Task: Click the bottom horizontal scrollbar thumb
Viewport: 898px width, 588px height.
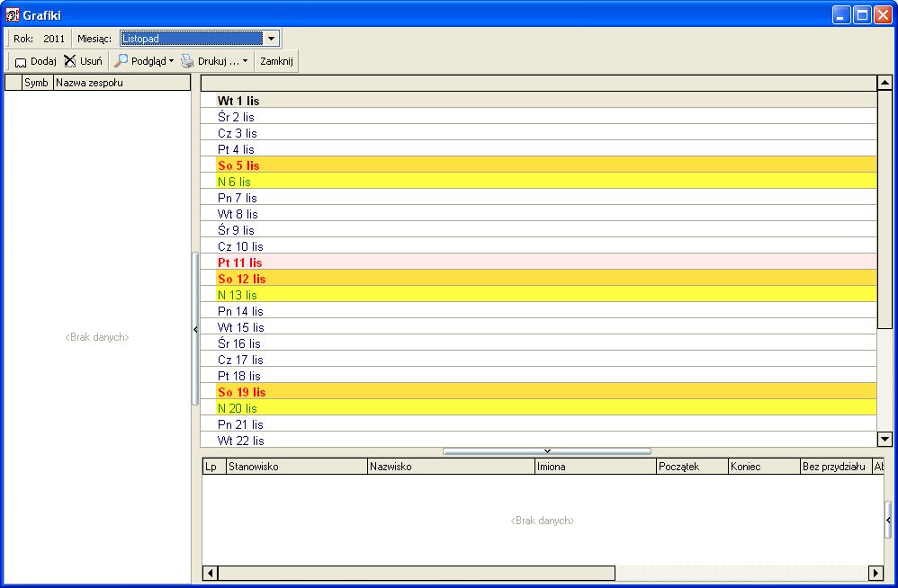Action: point(417,573)
